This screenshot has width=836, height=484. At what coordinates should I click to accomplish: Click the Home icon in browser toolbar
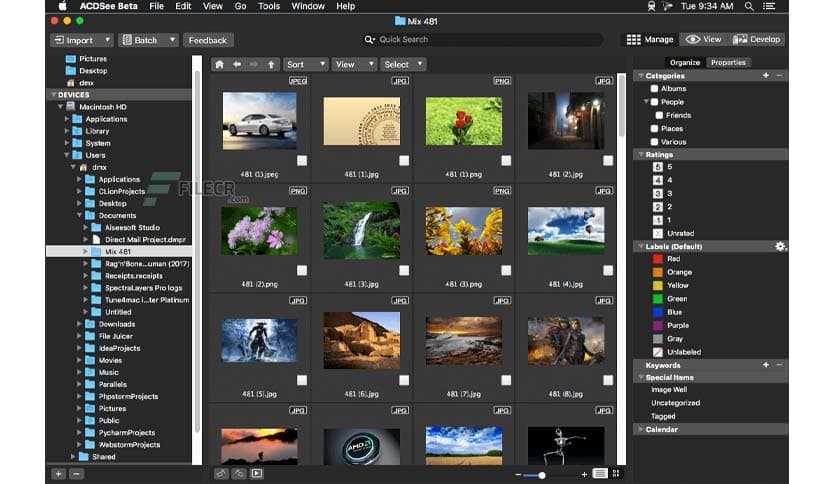[220, 64]
